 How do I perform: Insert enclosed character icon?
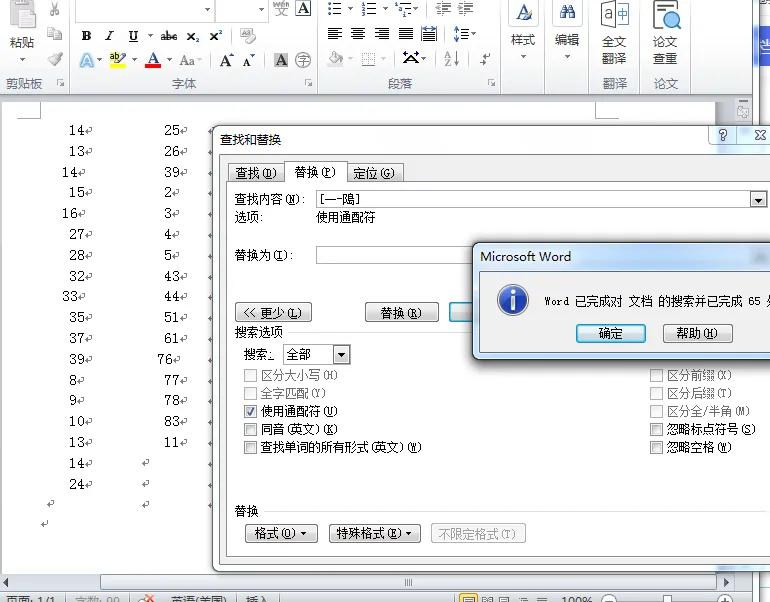[303, 60]
